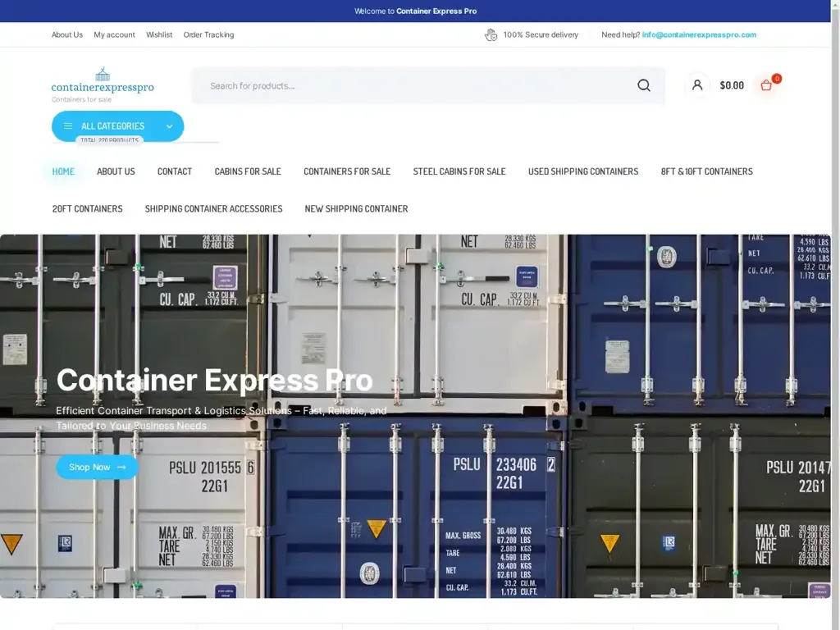Select 20FT Containers menu item
The height and width of the screenshot is (630, 840).
click(87, 209)
